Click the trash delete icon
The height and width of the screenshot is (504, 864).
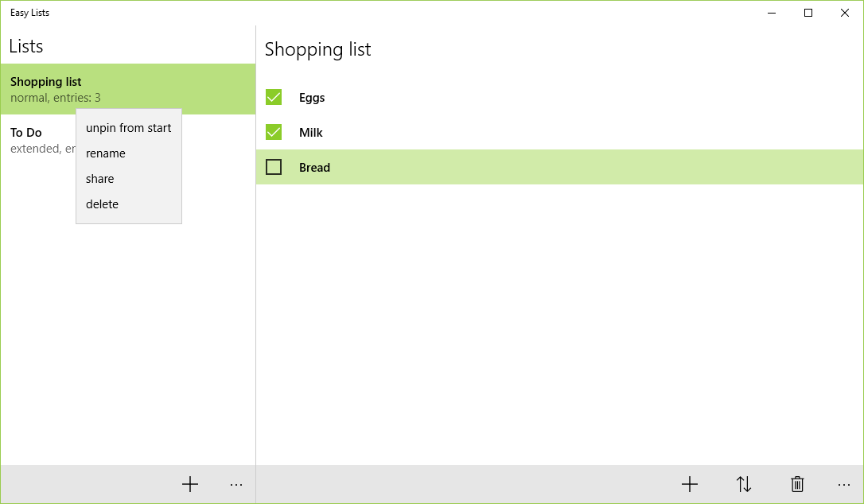tap(797, 484)
